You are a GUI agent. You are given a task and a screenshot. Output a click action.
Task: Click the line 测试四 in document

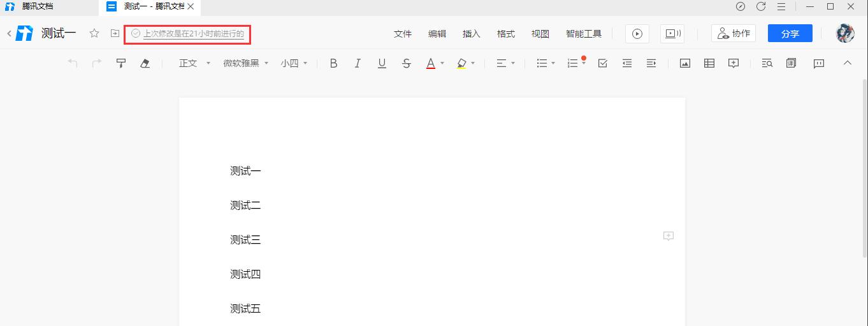pos(245,274)
